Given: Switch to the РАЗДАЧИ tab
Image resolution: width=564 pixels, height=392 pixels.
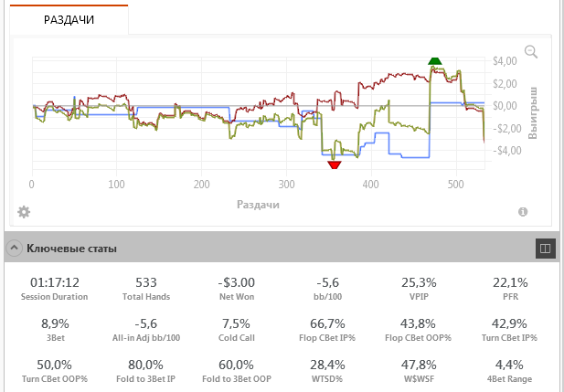Looking at the screenshot, I should point(69,17).
